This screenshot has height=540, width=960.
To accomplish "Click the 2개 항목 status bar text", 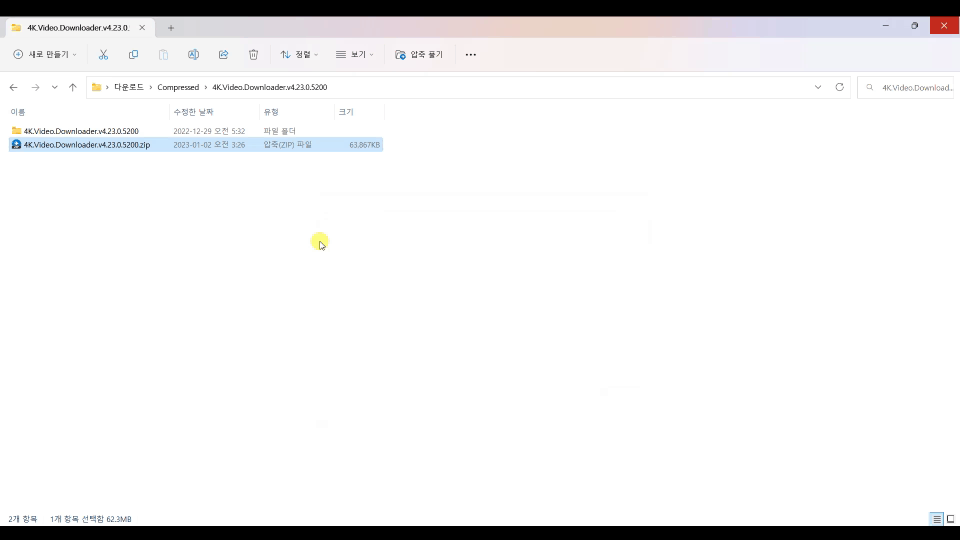I will 23,519.
